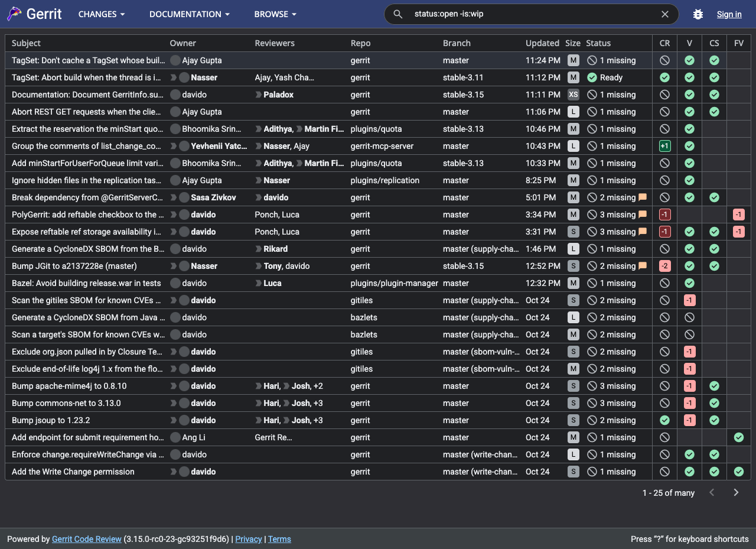The width and height of the screenshot is (756, 549).
Task: Open change 'Bump commons-net to 3.13.0'
Action: pyautogui.click(x=66, y=403)
